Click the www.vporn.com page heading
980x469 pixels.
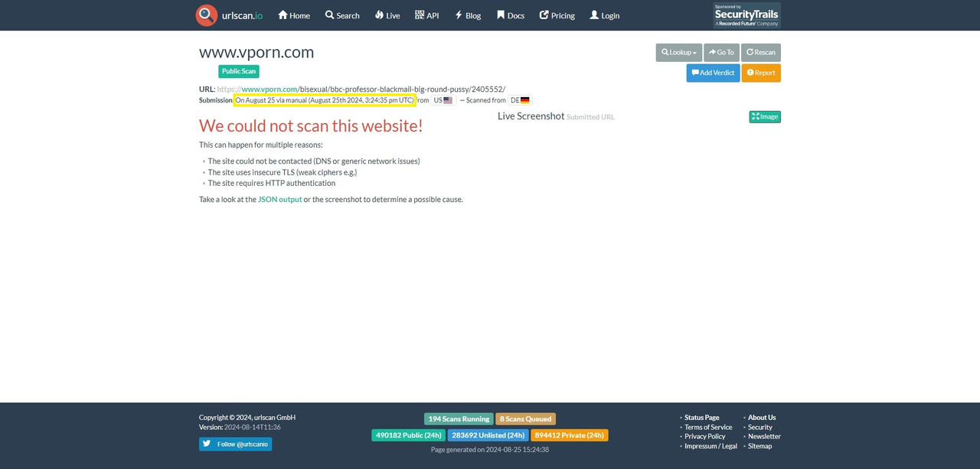(256, 52)
